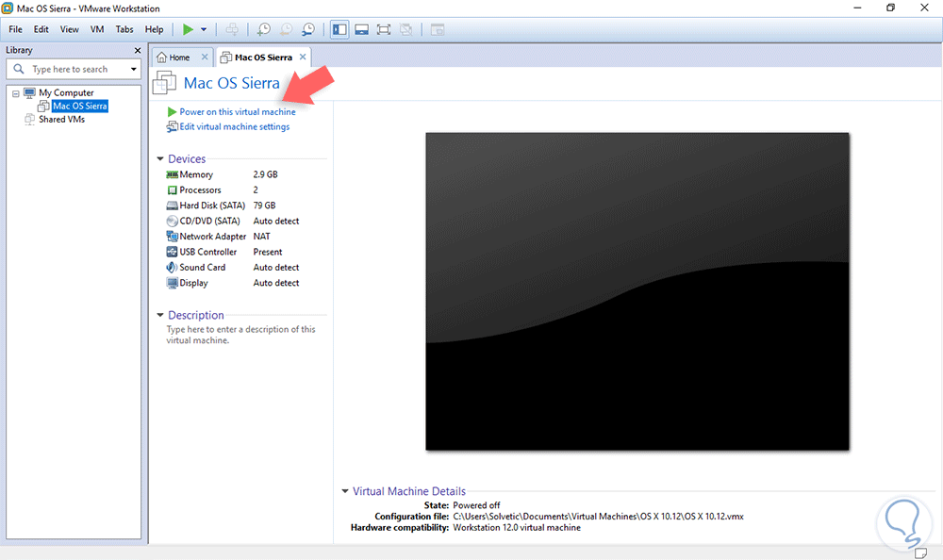Image resolution: width=943 pixels, height=560 pixels.
Task: Close the Library panel
Action: coord(138,51)
